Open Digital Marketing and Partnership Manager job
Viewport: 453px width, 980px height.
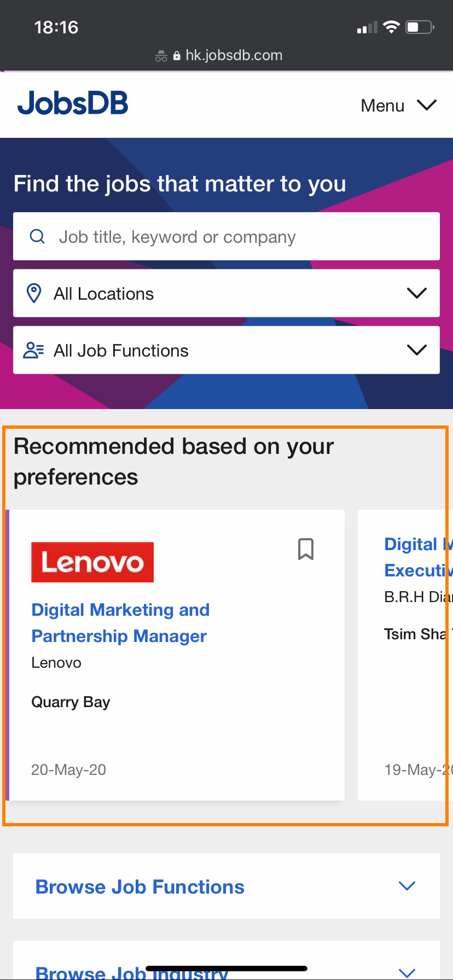pos(120,623)
